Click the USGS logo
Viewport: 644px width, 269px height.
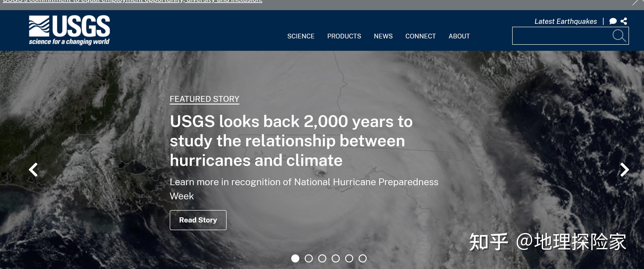point(69,30)
